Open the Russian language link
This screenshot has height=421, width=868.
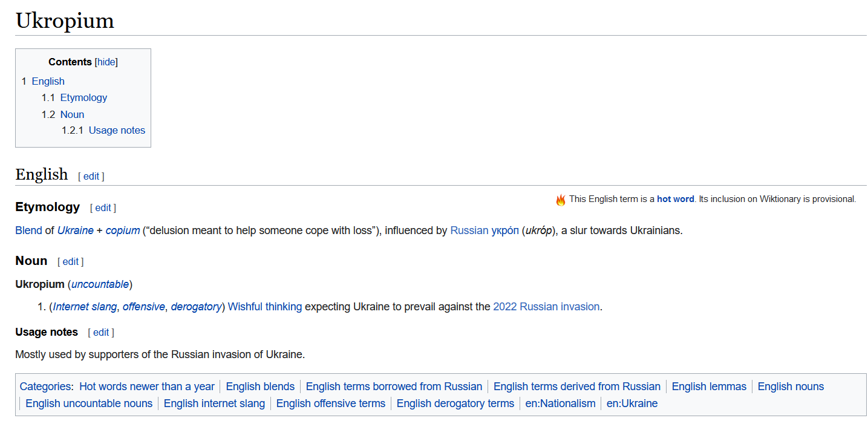pyautogui.click(x=468, y=230)
